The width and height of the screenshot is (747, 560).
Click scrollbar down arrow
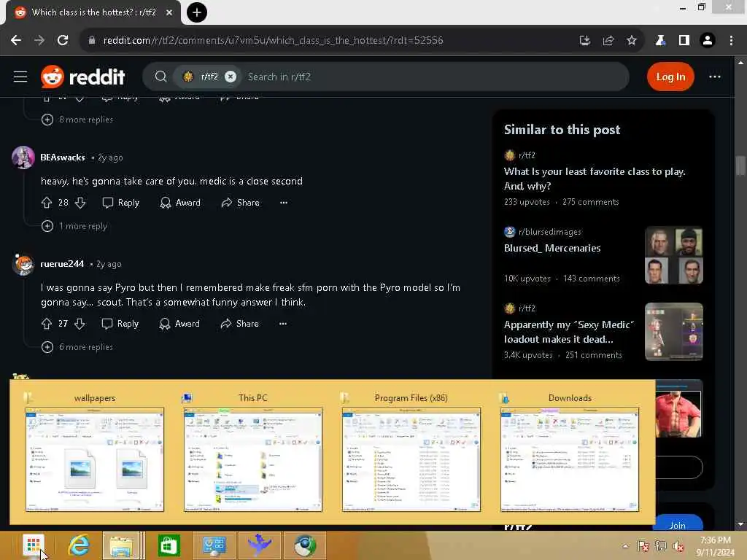(x=740, y=524)
